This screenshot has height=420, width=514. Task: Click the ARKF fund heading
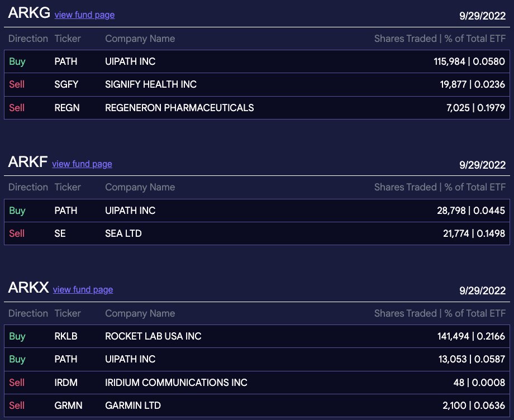tap(28, 161)
